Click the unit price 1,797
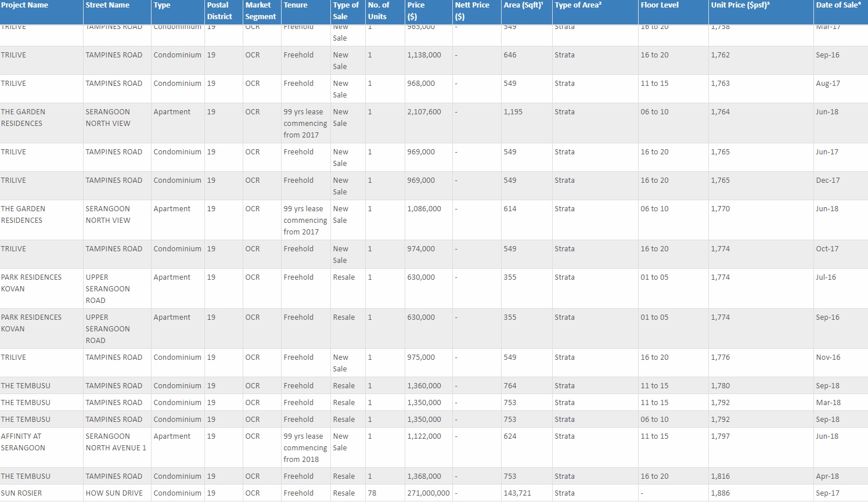868x502 pixels. point(721,436)
